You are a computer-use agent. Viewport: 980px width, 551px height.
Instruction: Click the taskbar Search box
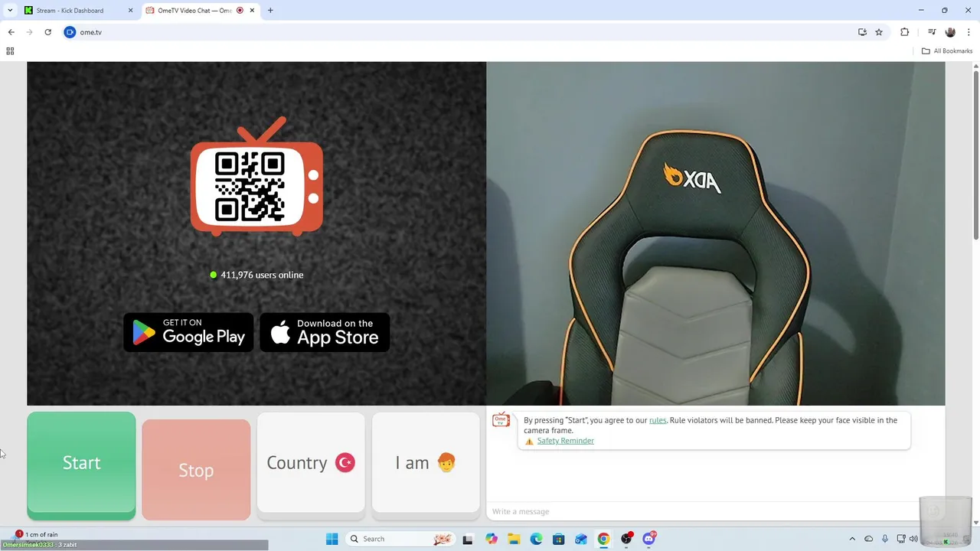[400, 539]
